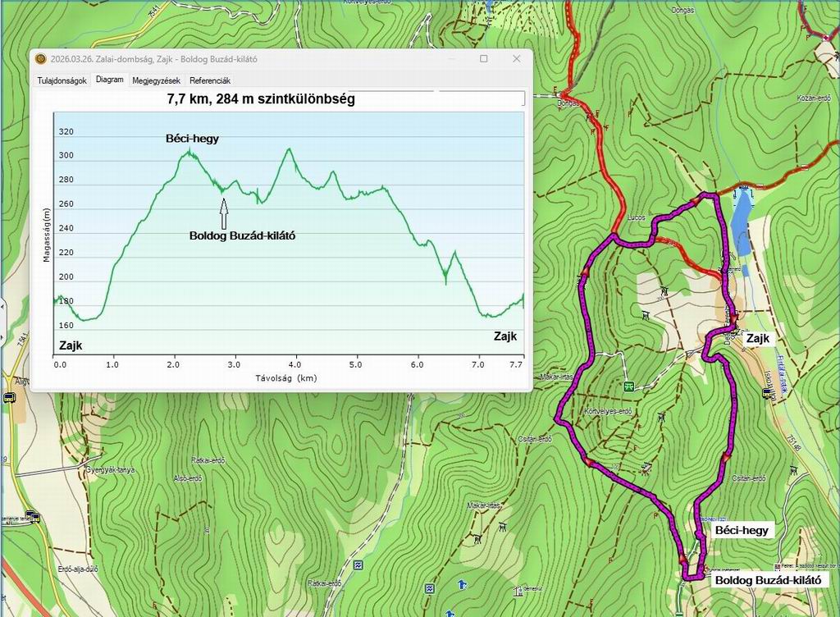Open the Megjegyzések tab
This screenshot has width=840, height=617.
156,80
